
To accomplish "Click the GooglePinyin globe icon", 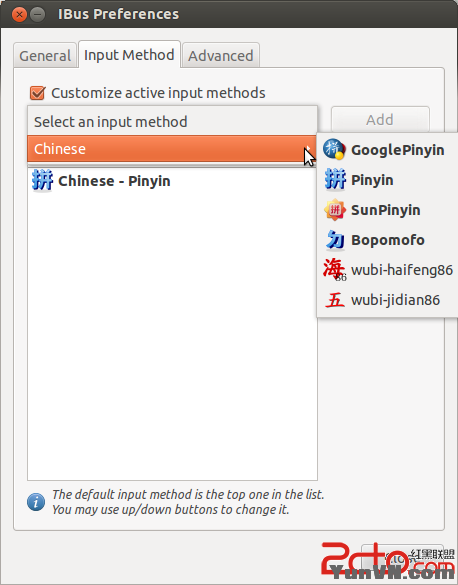I will [x=334, y=149].
